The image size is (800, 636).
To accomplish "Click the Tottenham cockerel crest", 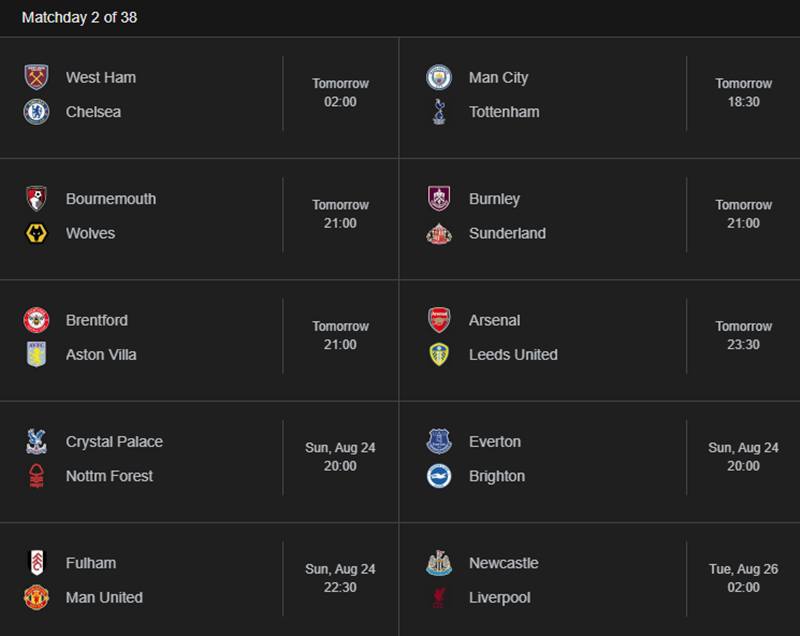I will point(439,112).
